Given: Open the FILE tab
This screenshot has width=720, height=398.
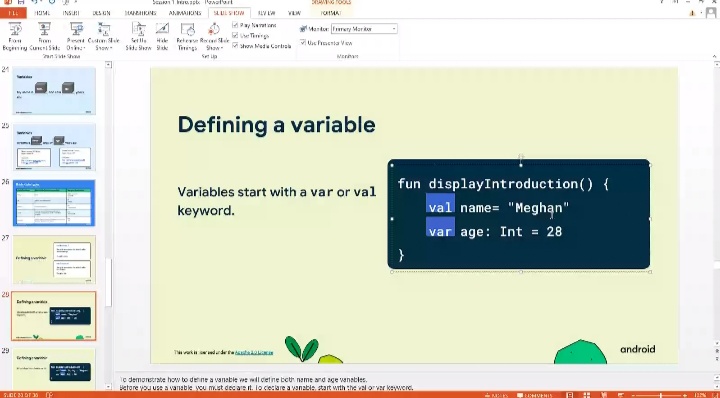Looking at the screenshot, I should tap(13, 13).
